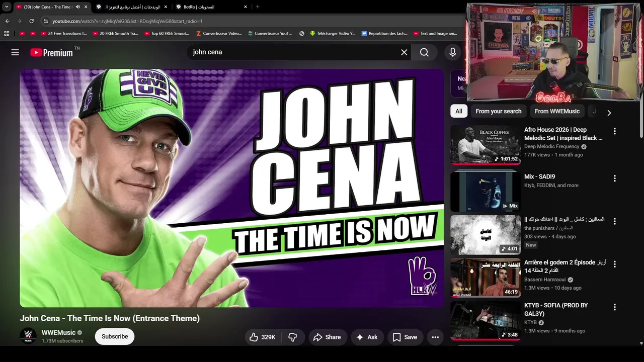Mute the John Cena tab audio icon
The image size is (644, 362).
77,7
